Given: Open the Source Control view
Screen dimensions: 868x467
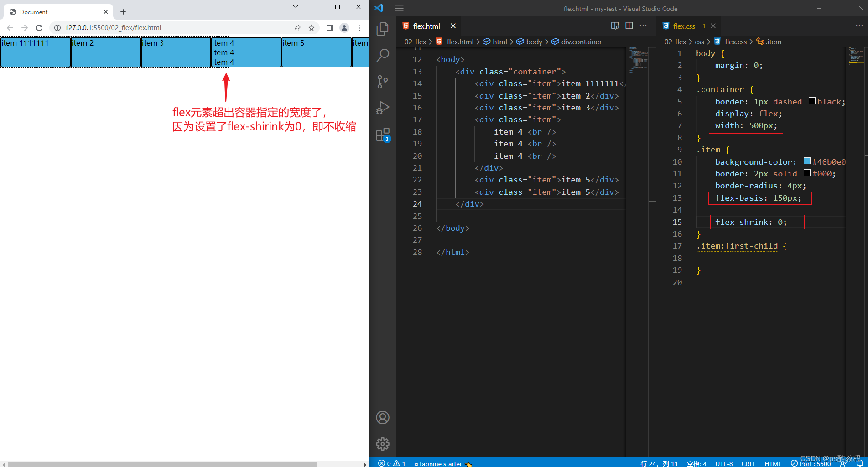Looking at the screenshot, I should [x=383, y=82].
